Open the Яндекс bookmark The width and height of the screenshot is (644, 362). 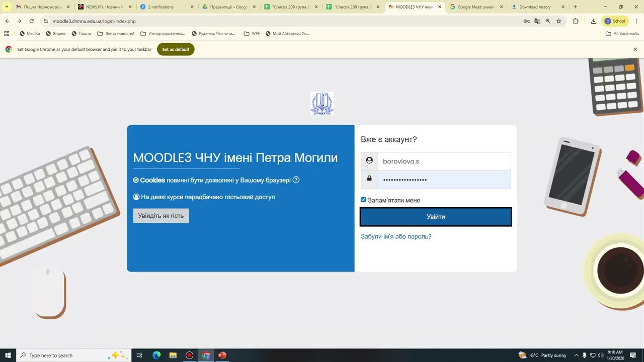pyautogui.click(x=56, y=34)
